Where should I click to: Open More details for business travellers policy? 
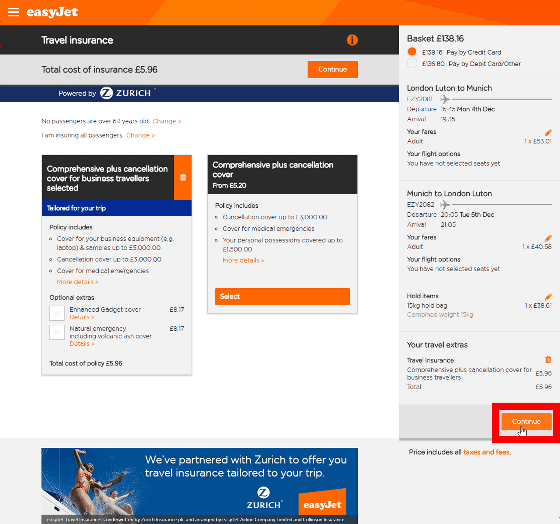click(x=77, y=282)
